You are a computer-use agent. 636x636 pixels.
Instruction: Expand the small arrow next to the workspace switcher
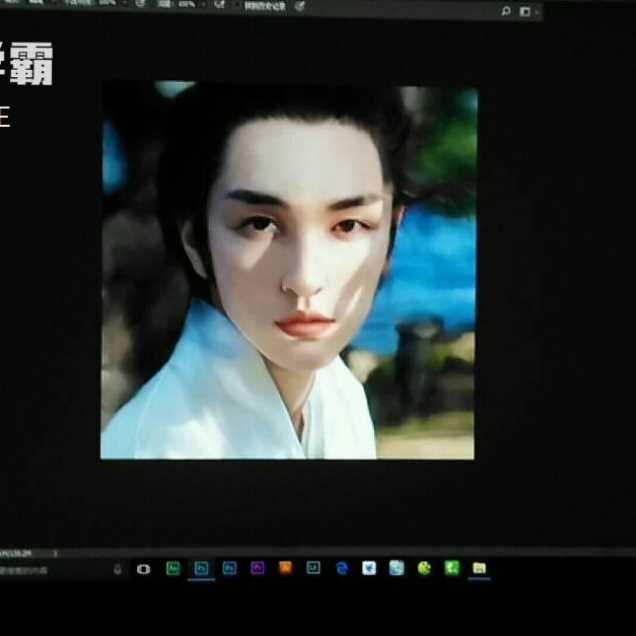point(536,13)
